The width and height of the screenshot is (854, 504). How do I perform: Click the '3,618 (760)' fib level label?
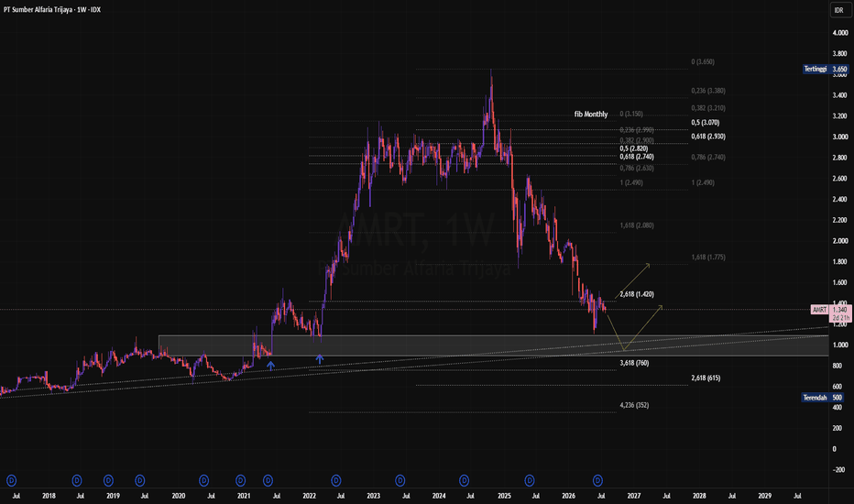pos(634,363)
